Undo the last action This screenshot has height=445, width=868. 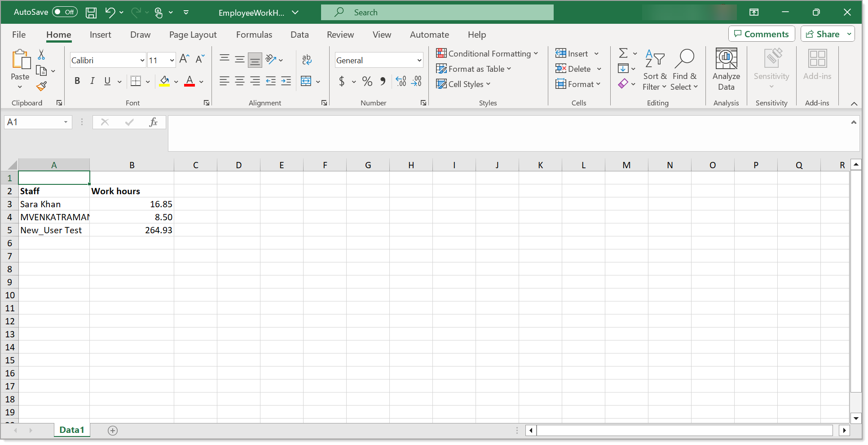point(110,13)
